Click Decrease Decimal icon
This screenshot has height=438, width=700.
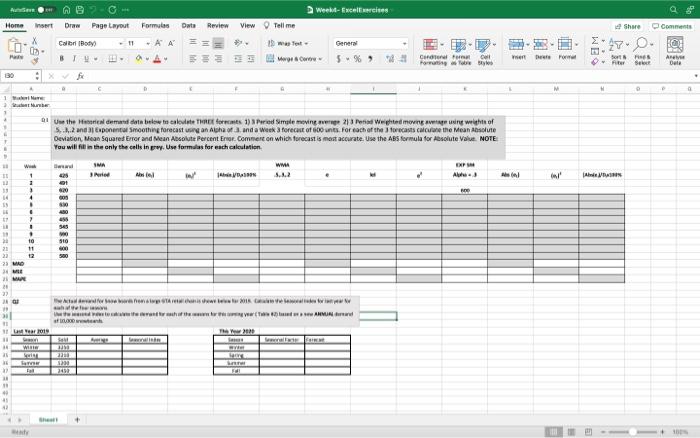(403, 58)
